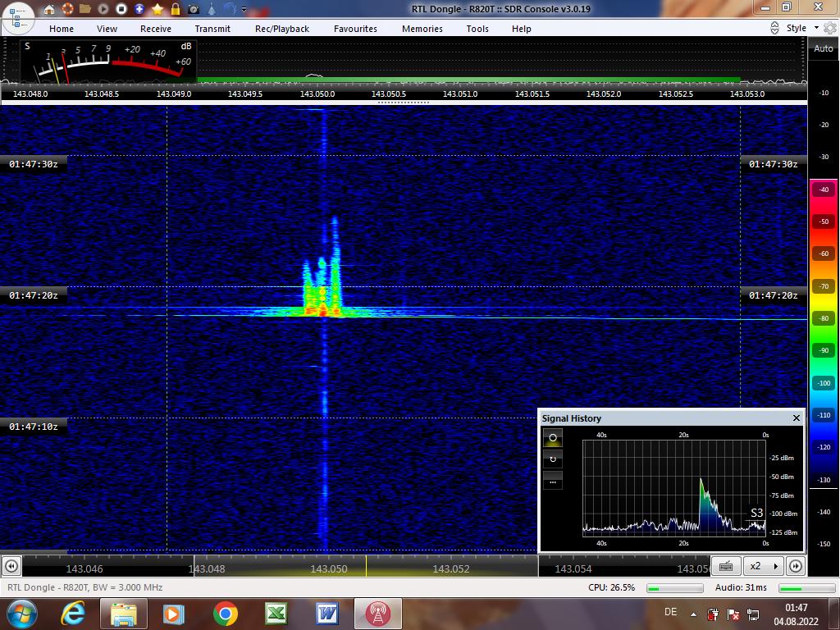Toggle the circle button in Signal History
Image resolution: width=840 pixels, height=630 pixels.
pyautogui.click(x=553, y=438)
